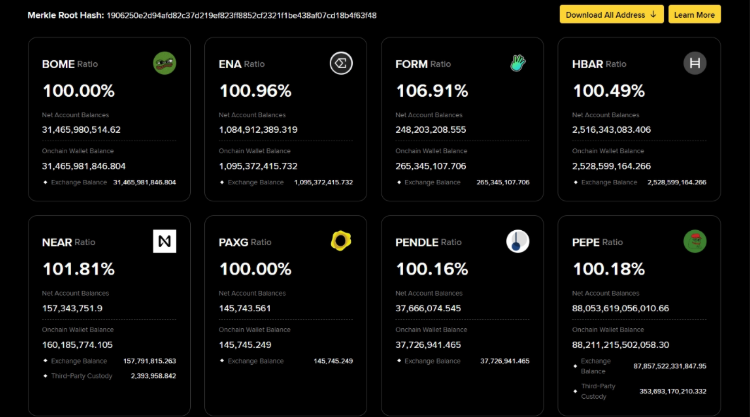The height and width of the screenshot is (417, 750).
Task: Click the NEAR ratio 101.81% value
Action: coord(78,269)
